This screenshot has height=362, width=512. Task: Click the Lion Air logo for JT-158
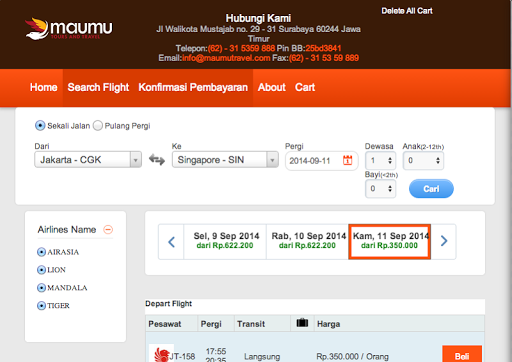161,354
